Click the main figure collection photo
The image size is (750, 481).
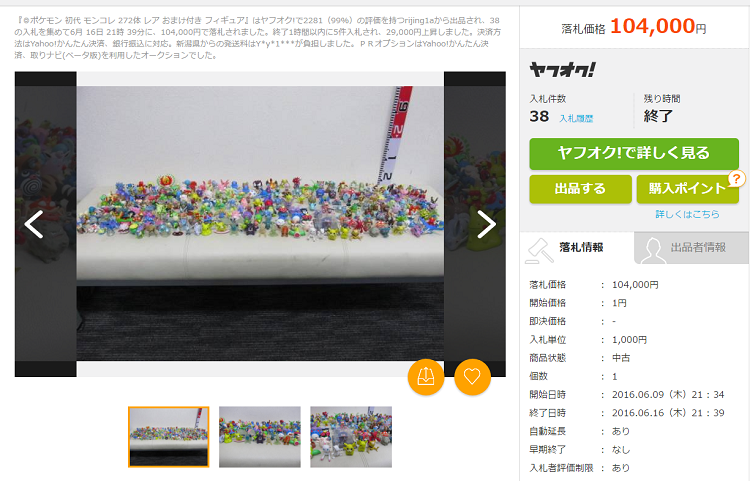pyautogui.click(x=260, y=224)
